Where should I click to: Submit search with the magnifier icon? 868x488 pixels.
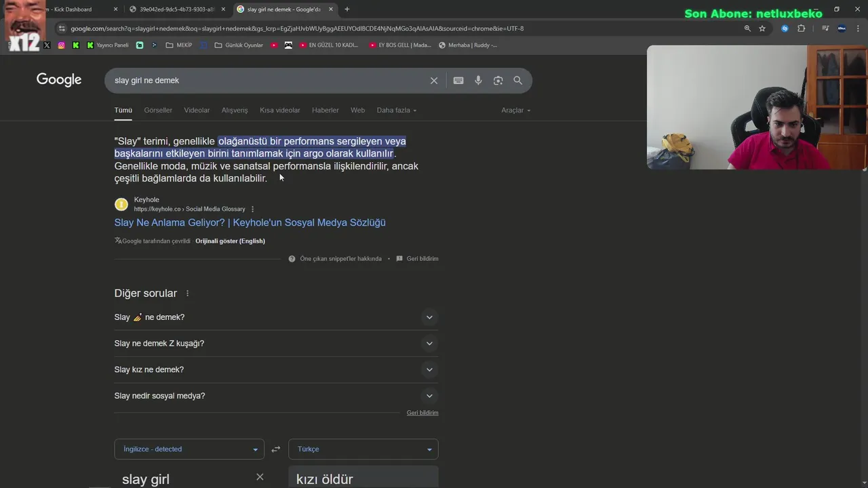point(518,81)
